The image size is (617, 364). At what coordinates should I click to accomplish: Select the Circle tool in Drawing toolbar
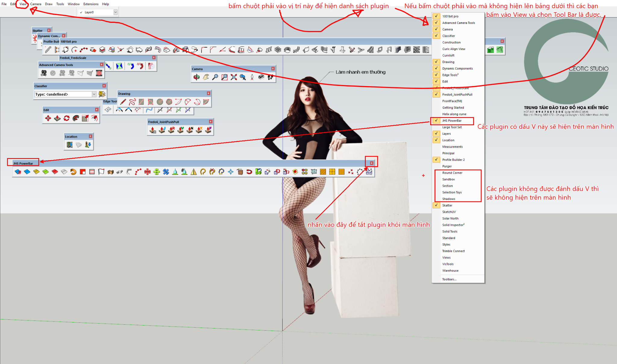click(x=160, y=102)
